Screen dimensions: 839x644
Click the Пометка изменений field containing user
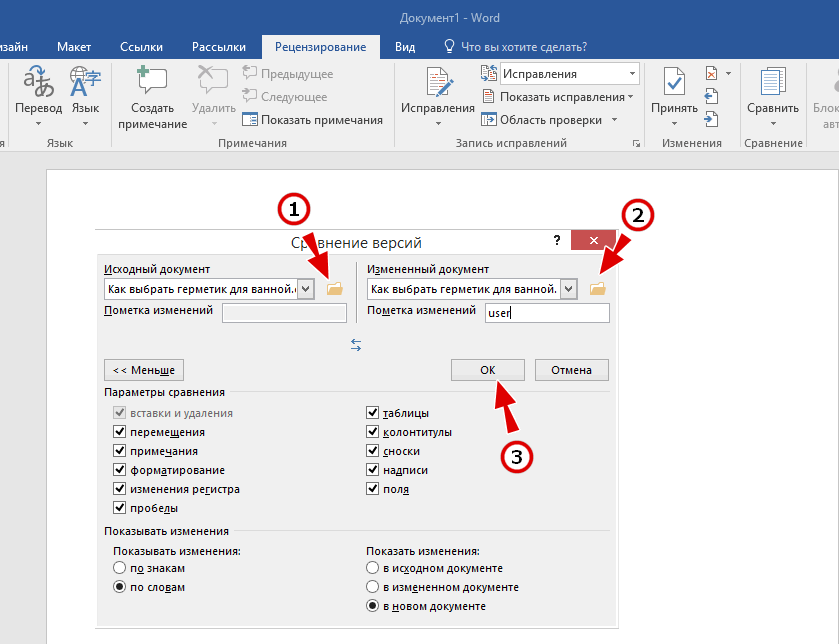pos(547,313)
